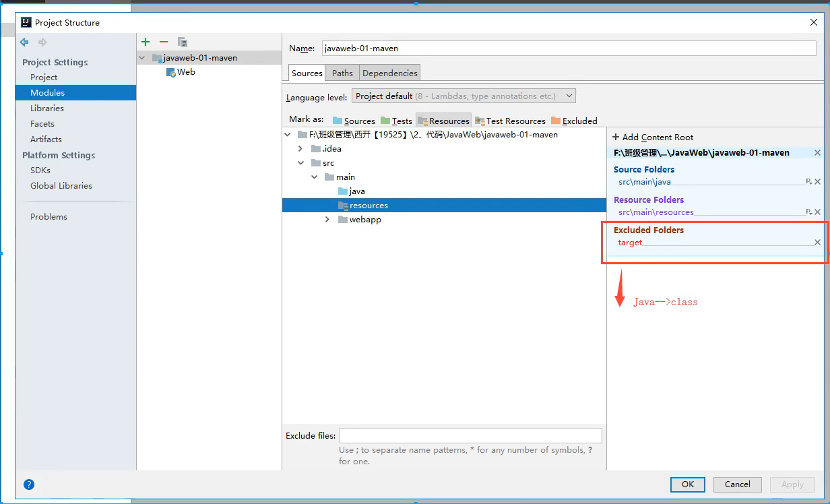The width and height of the screenshot is (830, 504).
Task: Click the src\main\resources folder entry
Action: click(656, 212)
